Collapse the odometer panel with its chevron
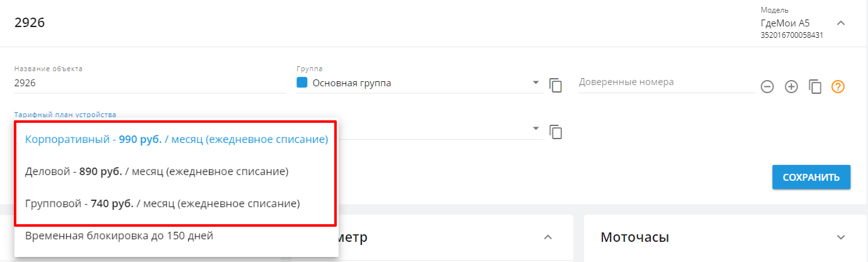 [x=548, y=237]
